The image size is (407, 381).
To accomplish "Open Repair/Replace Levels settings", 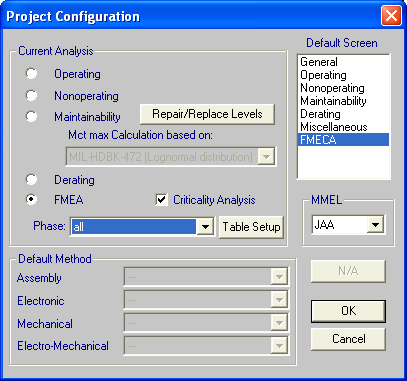I will pyautogui.click(x=207, y=114).
